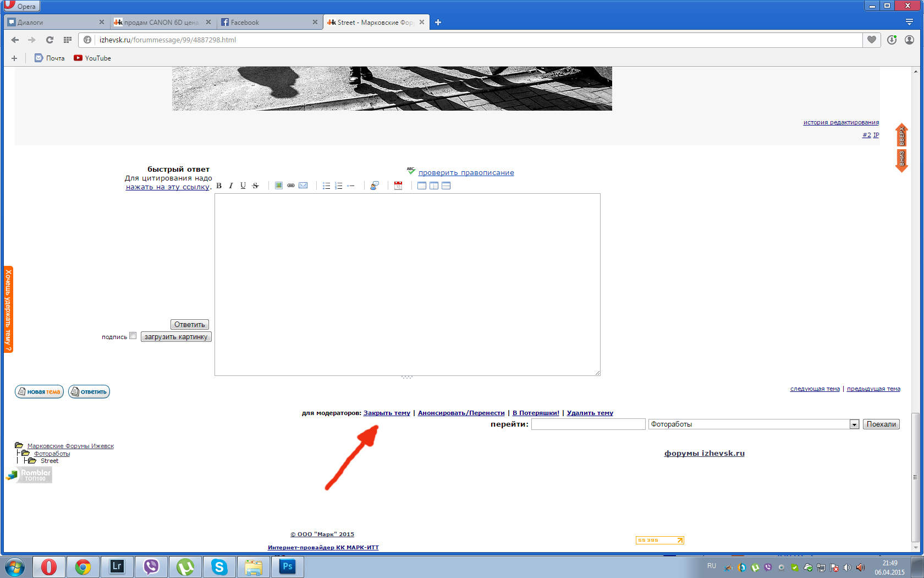Open Opera tab list menu

coord(909,22)
